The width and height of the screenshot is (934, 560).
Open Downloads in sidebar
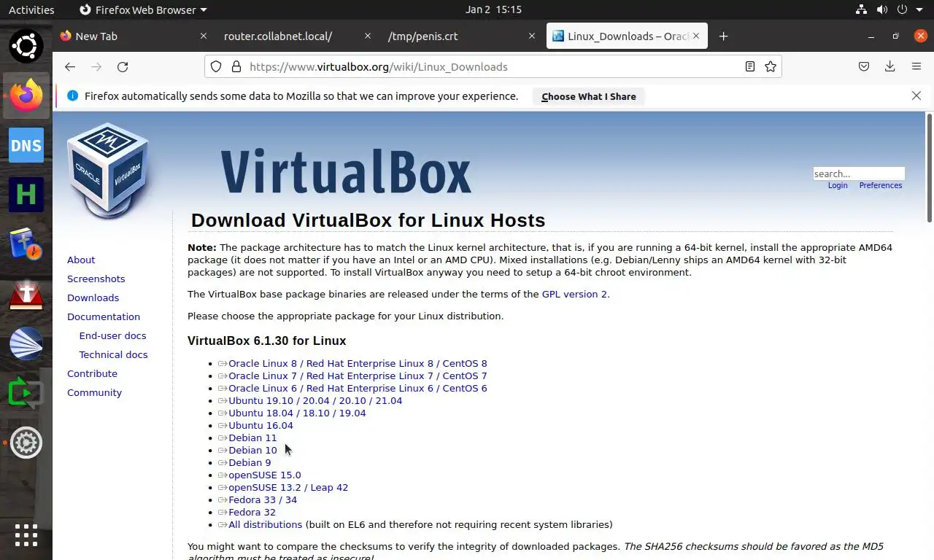93,297
